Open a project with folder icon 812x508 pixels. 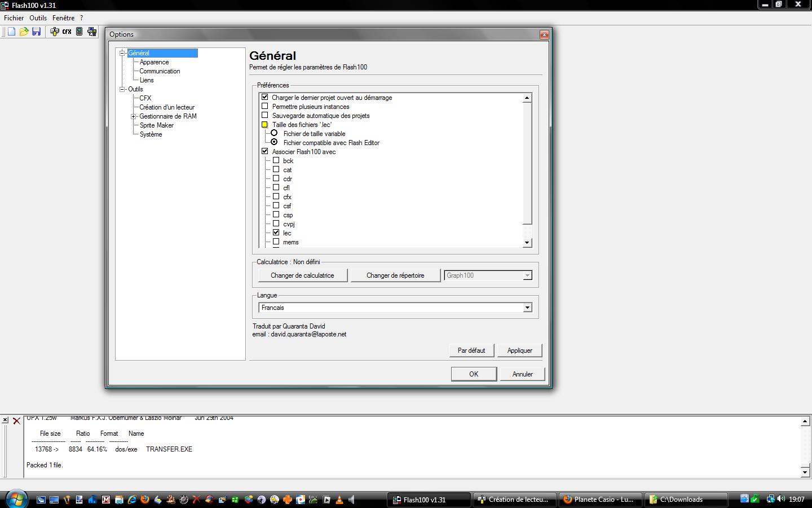pyautogui.click(x=24, y=32)
